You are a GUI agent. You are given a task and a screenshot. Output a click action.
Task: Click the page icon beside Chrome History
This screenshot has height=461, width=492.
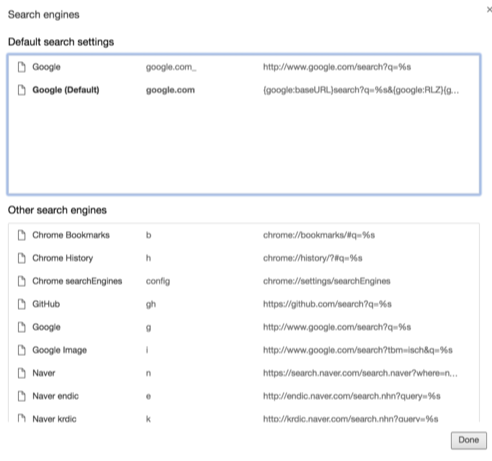tap(22, 258)
